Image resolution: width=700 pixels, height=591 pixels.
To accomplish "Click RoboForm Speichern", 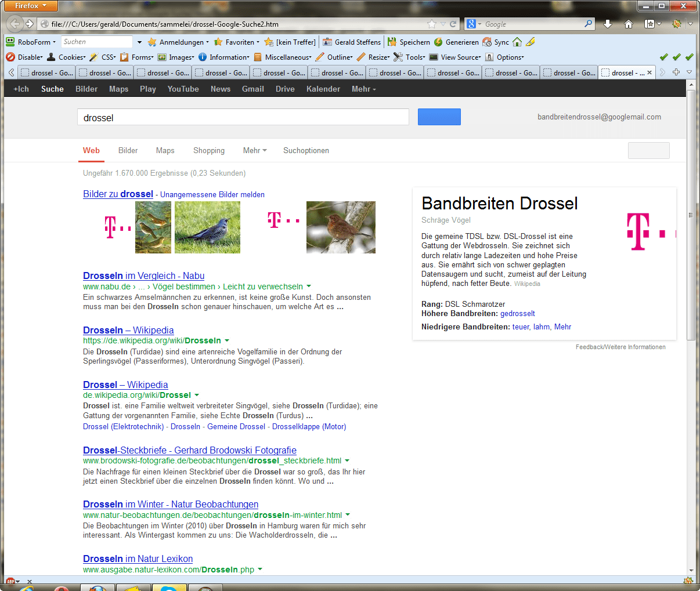I will click(409, 42).
